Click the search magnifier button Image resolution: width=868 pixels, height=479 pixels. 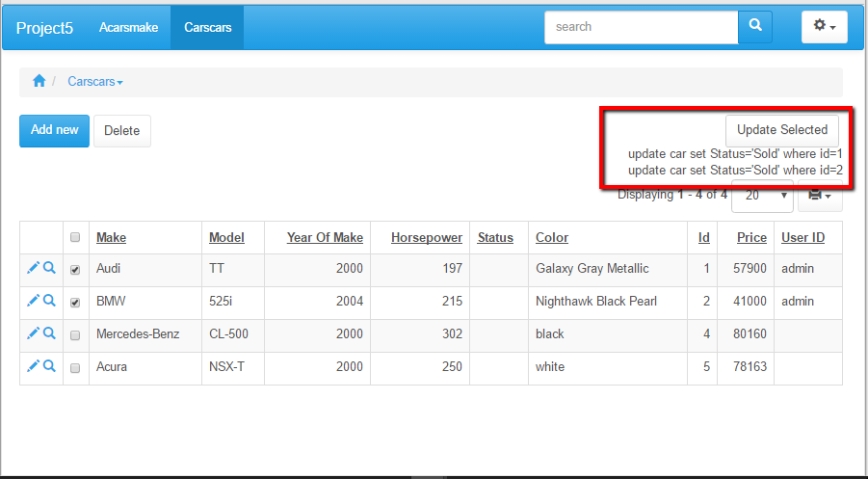pyautogui.click(x=755, y=27)
